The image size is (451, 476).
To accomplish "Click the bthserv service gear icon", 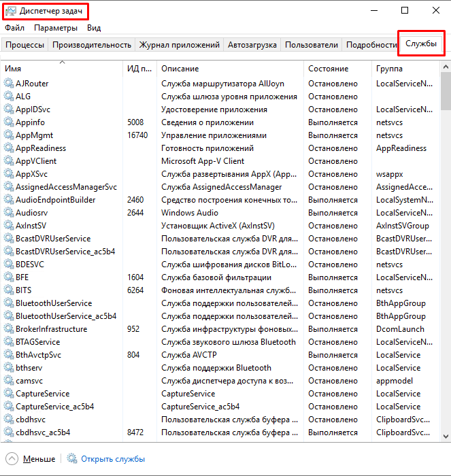I will (9, 368).
